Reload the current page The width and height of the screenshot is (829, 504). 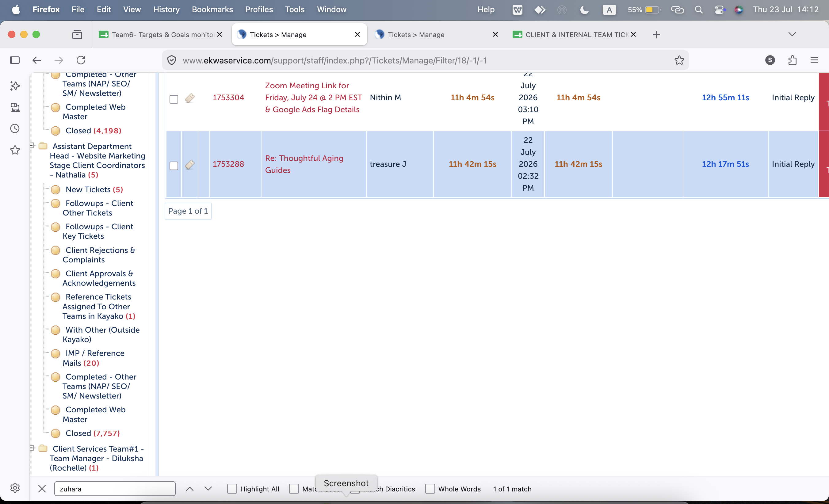pos(81,60)
